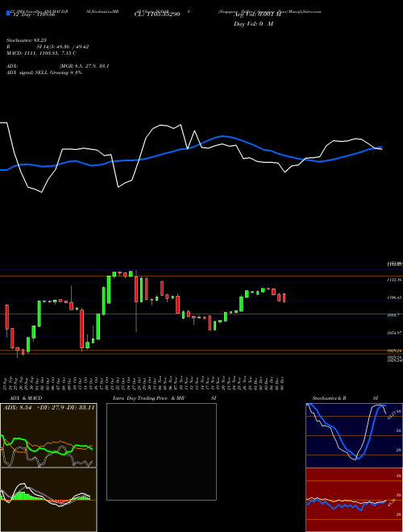
Task: Click the 'MGR) 8.5, 27.9, 33.1' ADX values
Action: pyautogui.click(x=84, y=66)
